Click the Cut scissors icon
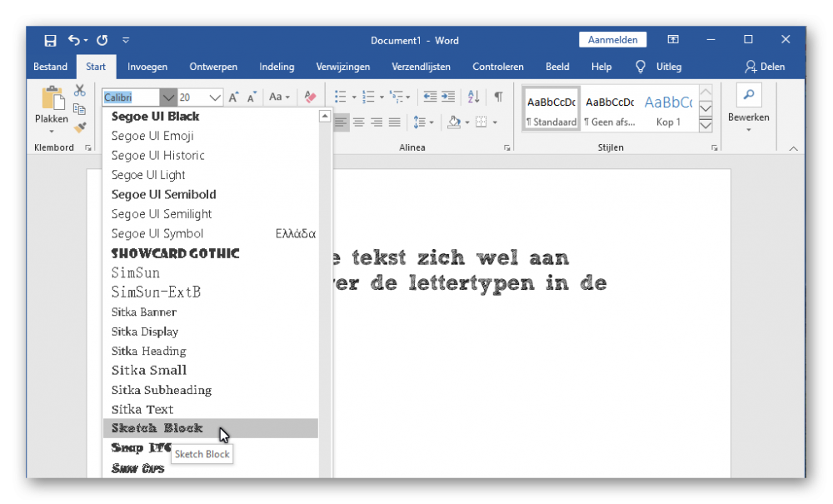The width and height of the screenshot is (833, 504). pos(80,90)
